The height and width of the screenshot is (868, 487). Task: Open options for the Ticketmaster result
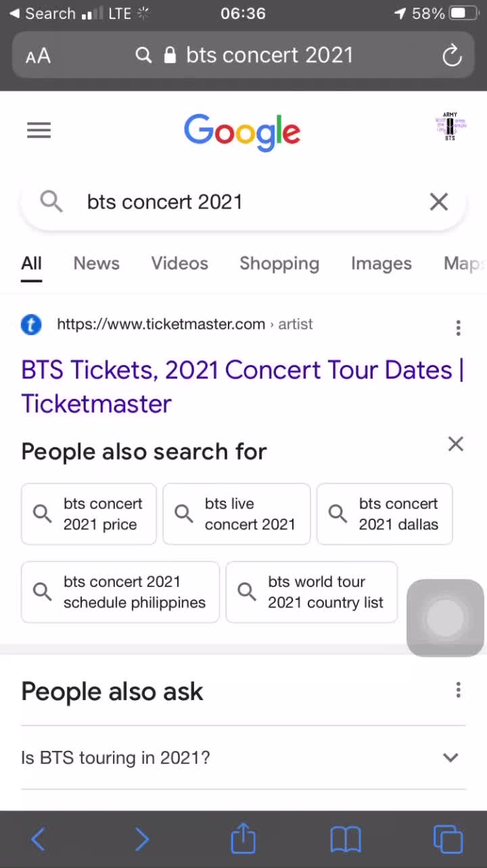(x=458, y=328)
